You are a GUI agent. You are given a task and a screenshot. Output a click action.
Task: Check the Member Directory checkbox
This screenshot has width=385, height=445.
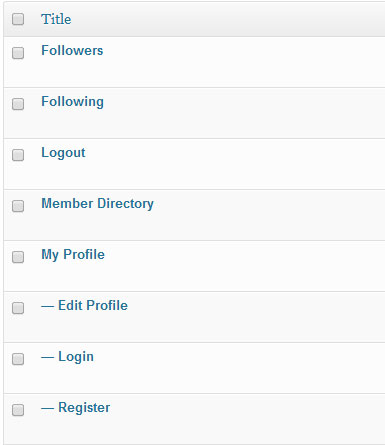pyautogui.click(x=18, y=206)
